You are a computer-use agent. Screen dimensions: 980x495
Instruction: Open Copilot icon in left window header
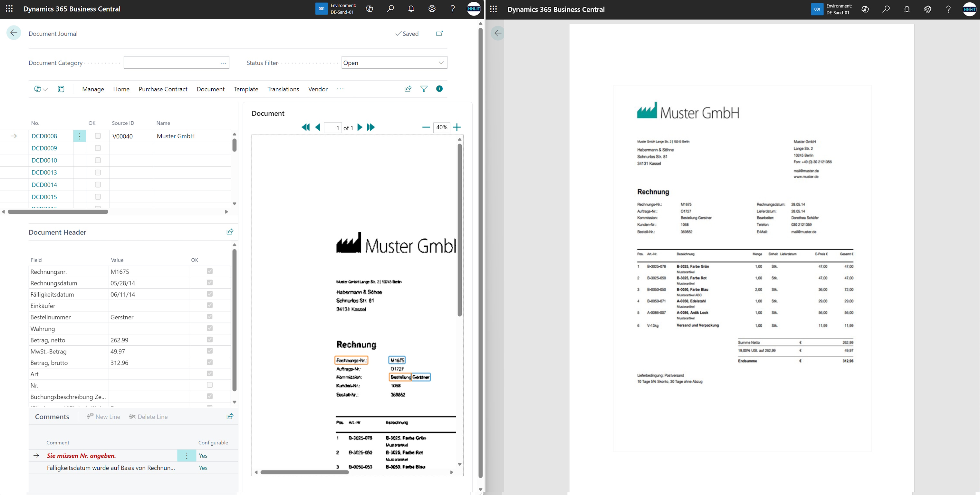pos(370,9)
